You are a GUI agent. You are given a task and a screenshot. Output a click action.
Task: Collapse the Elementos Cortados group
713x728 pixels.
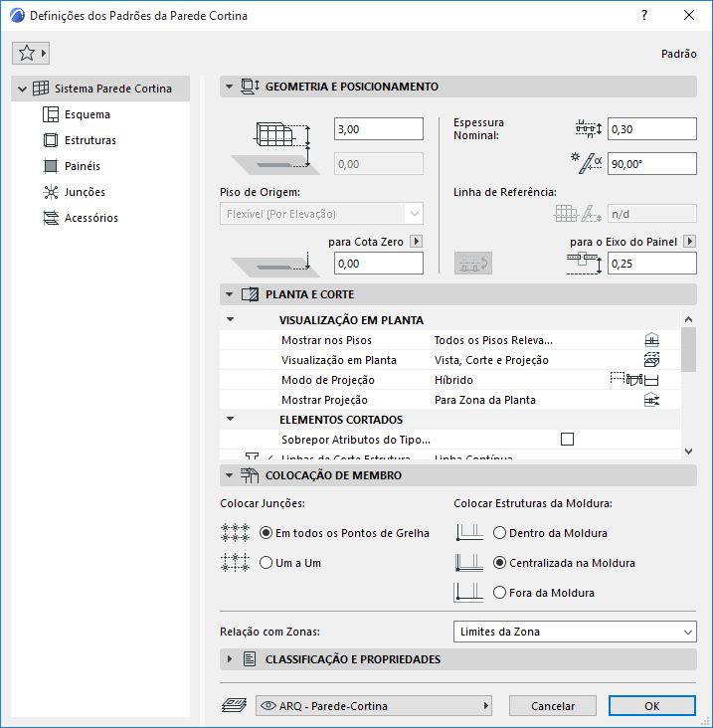(231, 420)
